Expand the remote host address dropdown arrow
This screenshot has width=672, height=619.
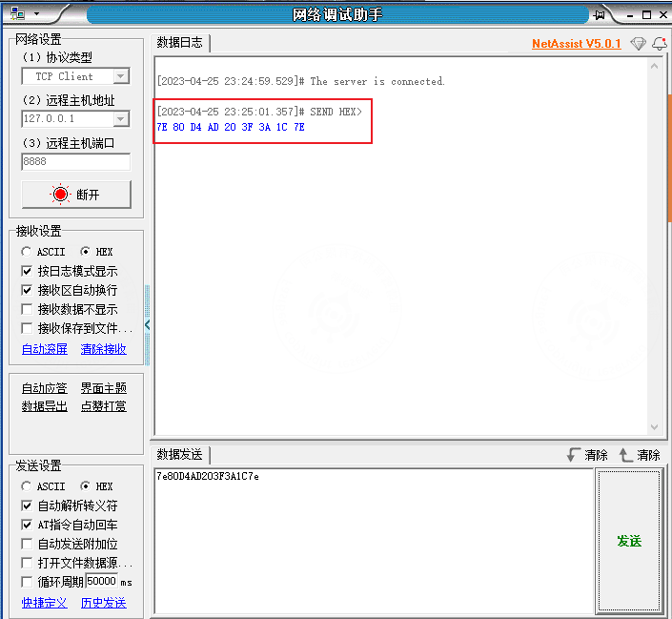click(121, 119)
